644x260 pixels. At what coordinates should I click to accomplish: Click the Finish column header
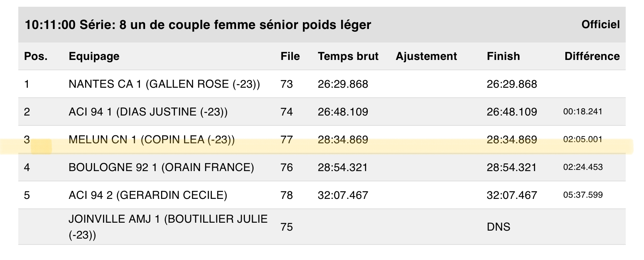[x=503, y=56]
